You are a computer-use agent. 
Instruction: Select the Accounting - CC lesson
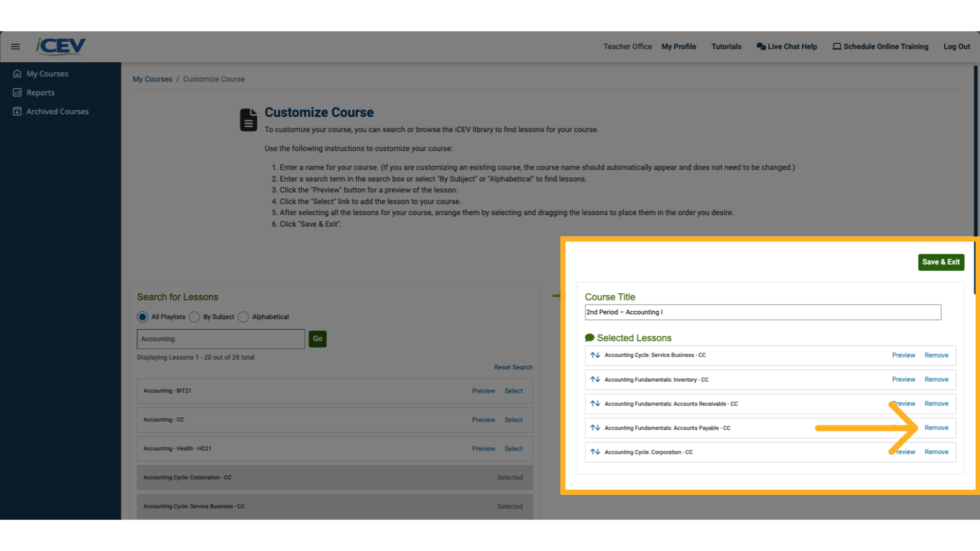click(x=513, y=420)
